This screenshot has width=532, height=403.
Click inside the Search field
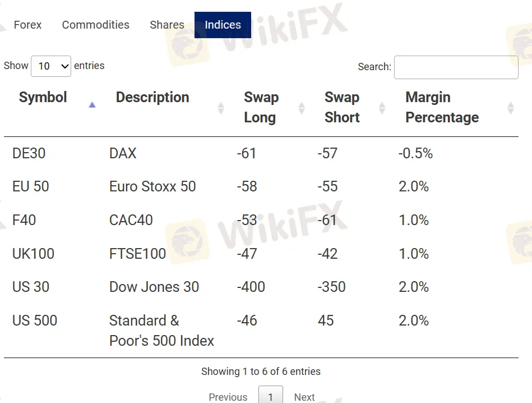(456, 67)
